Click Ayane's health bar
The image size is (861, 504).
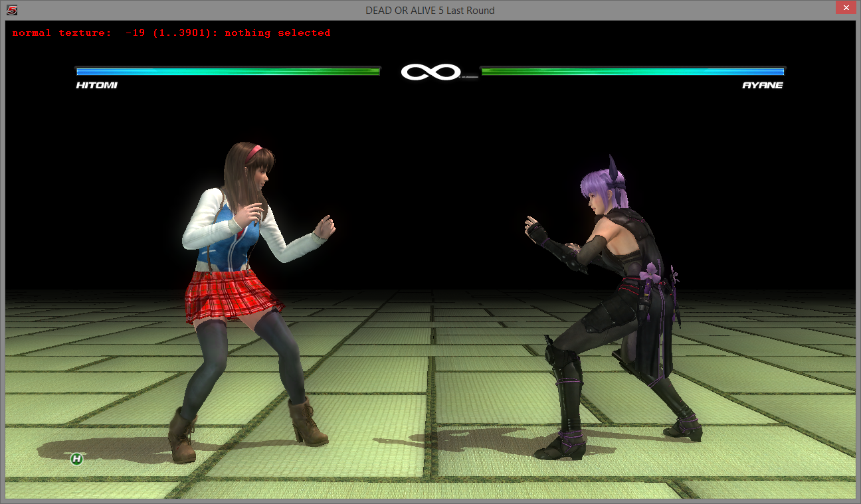coord(632,72)
